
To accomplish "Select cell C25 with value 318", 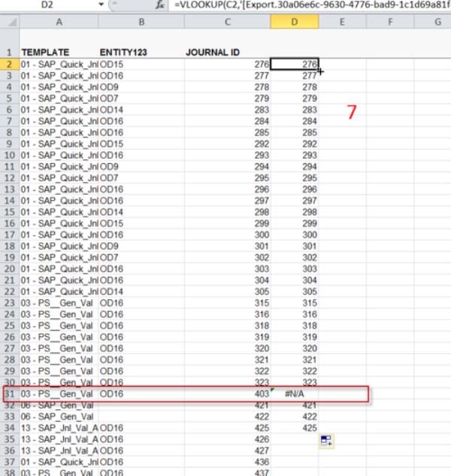I will [227, 326].
